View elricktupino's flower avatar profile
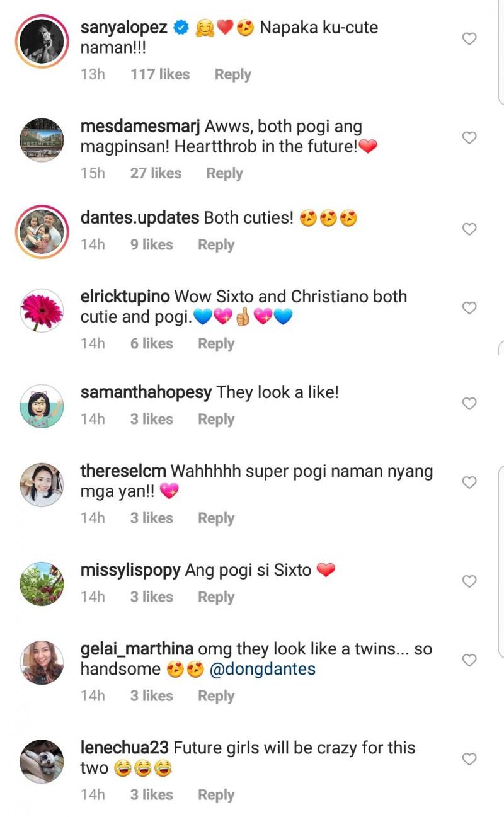This screenshot has width=504, height=817. coord(42,310)
